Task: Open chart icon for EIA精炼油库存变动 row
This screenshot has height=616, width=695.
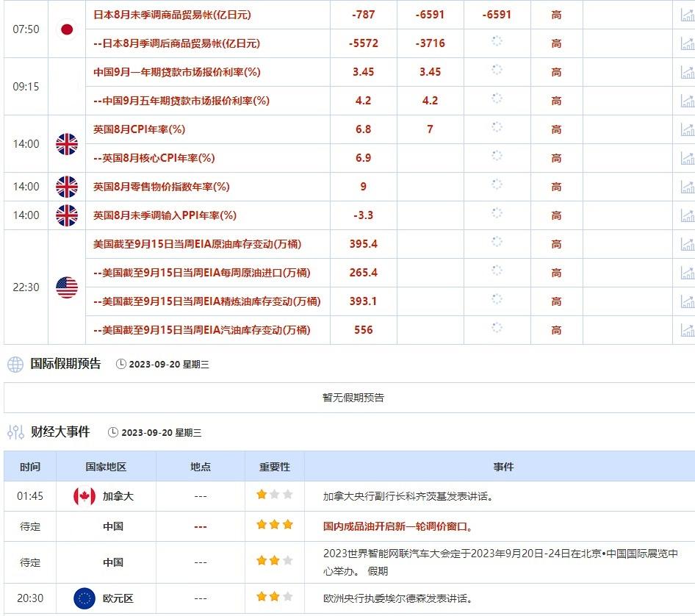Action: pyautogui.click(x=688, y=301)
